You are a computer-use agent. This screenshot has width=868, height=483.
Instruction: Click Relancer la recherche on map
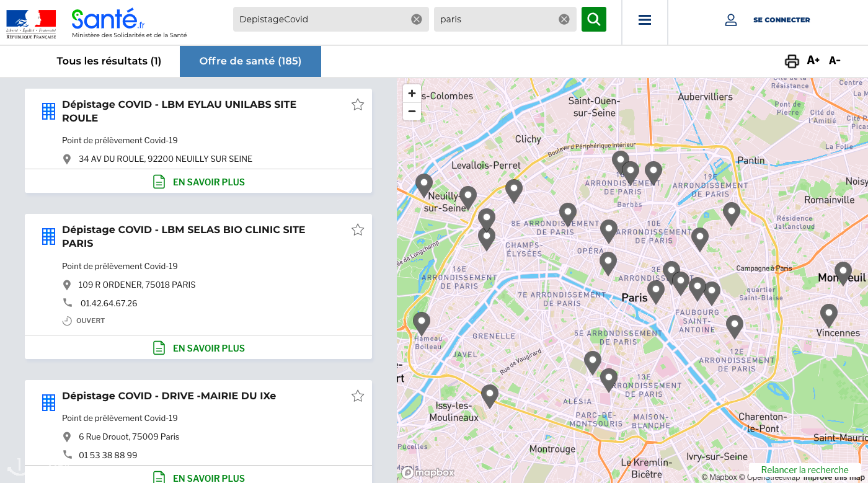point(805,470)
